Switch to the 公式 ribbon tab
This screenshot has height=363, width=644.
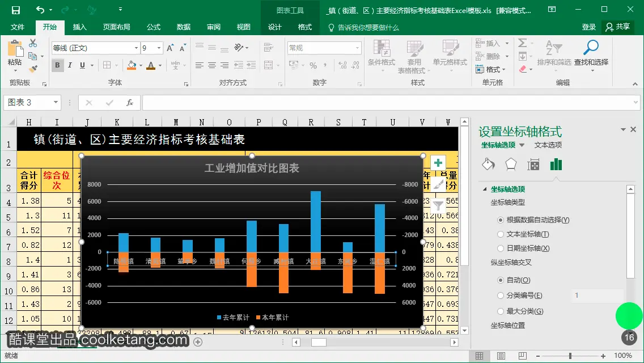pyautogui.click(x=154, y=27)
